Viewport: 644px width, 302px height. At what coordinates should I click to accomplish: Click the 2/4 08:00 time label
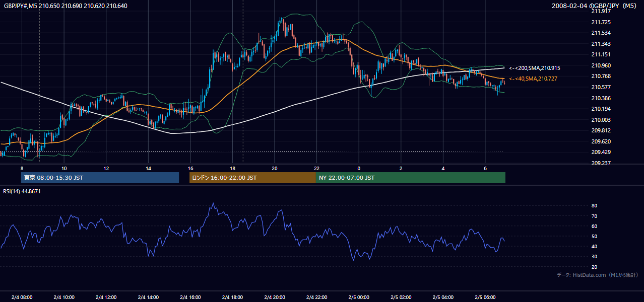click(x=22, y=297)
